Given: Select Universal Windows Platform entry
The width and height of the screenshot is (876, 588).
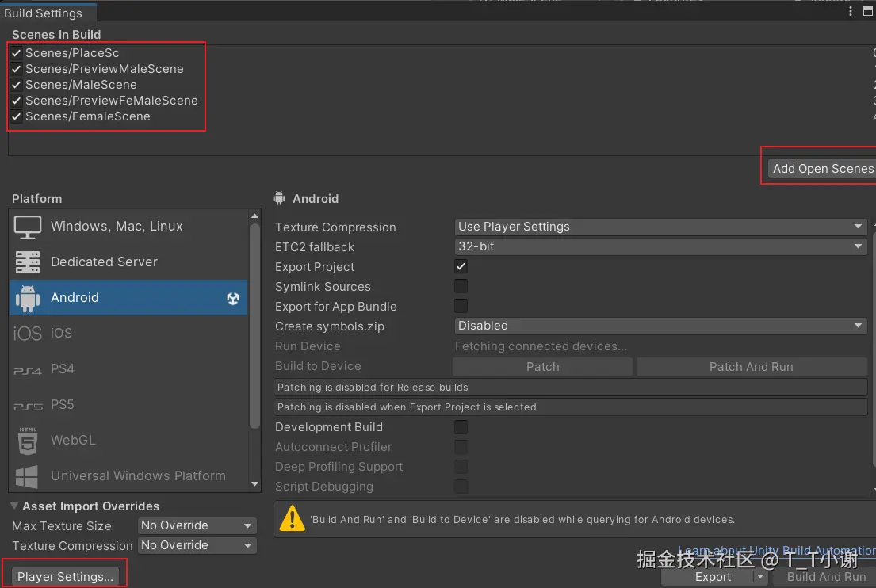Looking at the screenshot, I should pyautogui.click(x=128, y=475).
